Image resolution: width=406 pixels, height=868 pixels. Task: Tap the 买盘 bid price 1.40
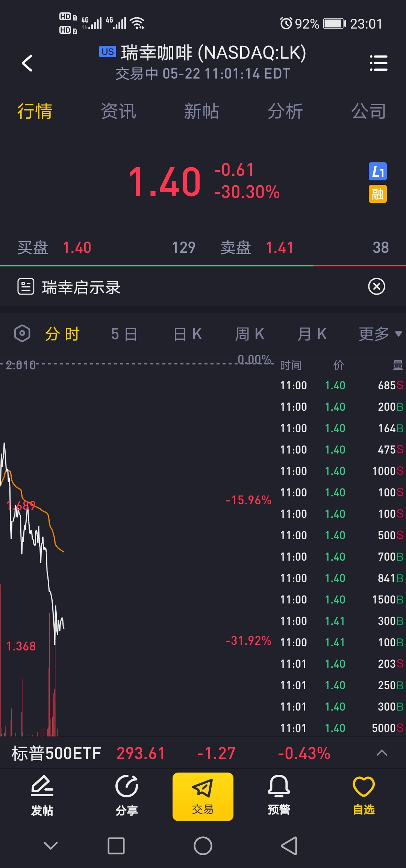pos(77,248)
